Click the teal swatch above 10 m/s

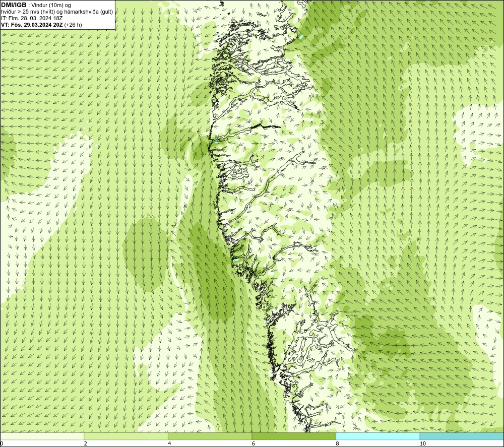point(462,436)
